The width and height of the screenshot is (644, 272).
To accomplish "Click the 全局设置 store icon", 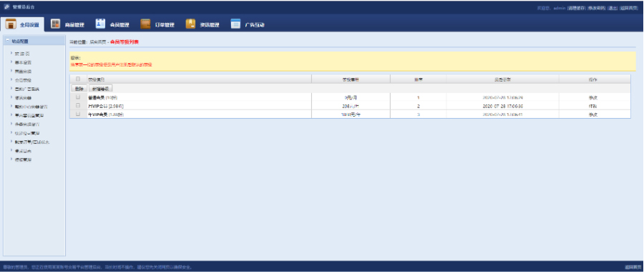I will click(11, 24).
